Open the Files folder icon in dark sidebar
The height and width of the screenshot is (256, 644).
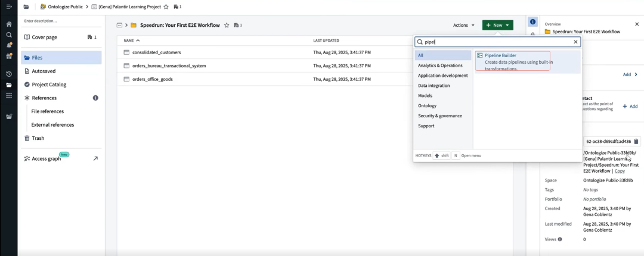(8, 85)
